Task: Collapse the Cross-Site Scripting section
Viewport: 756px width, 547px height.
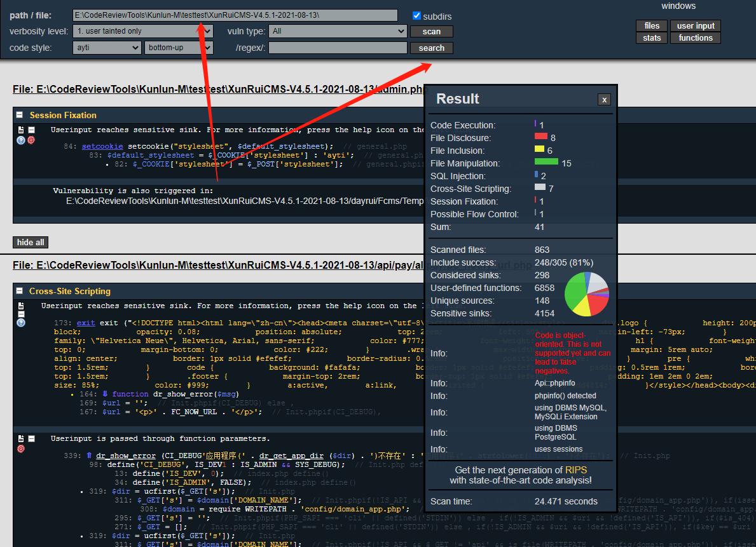Action: click(x=20, y=290)
